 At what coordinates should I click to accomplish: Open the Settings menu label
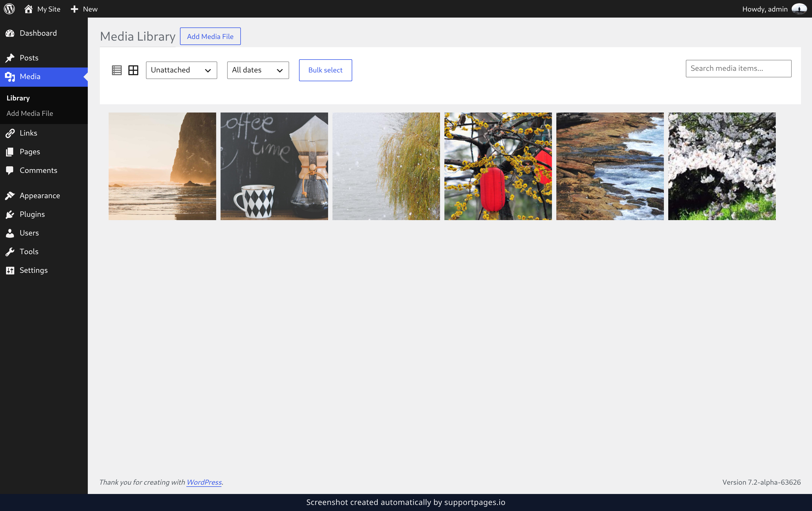point(34,270)
